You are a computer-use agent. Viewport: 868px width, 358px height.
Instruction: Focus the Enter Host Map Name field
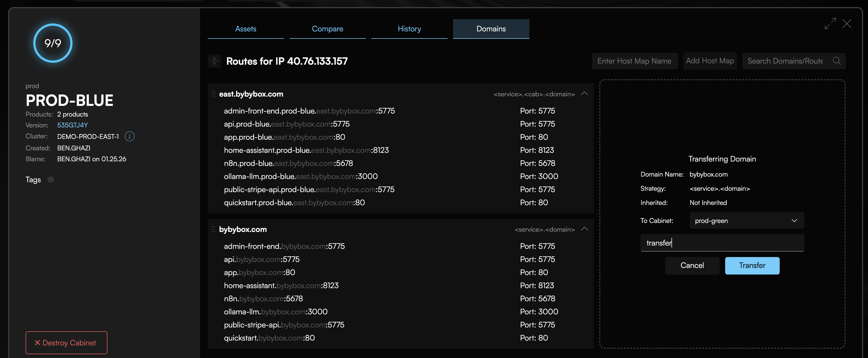click(x=634, y=61)
